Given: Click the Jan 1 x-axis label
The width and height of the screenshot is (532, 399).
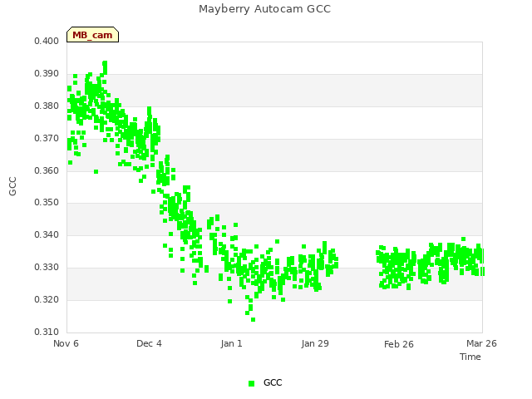Looking at the screenshot, I should (x=231, y=343).
